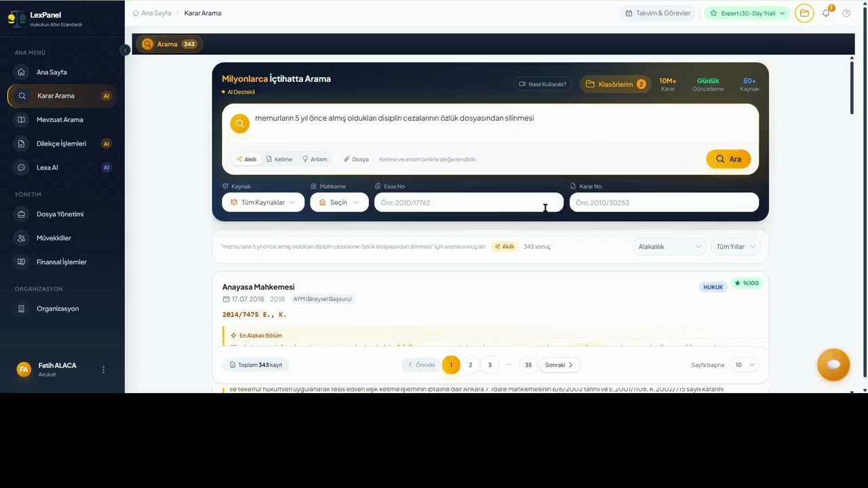The image size is (868, 488).
Task: Click Nasıl Kullanılır? button
Action: click(x=542, y=84)
